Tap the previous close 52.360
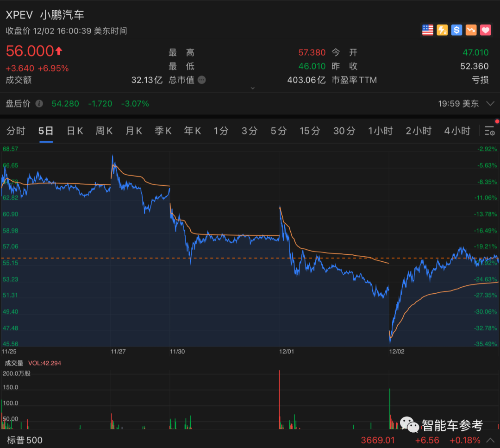This screenshot has width=500, height=448. [475, 66]
